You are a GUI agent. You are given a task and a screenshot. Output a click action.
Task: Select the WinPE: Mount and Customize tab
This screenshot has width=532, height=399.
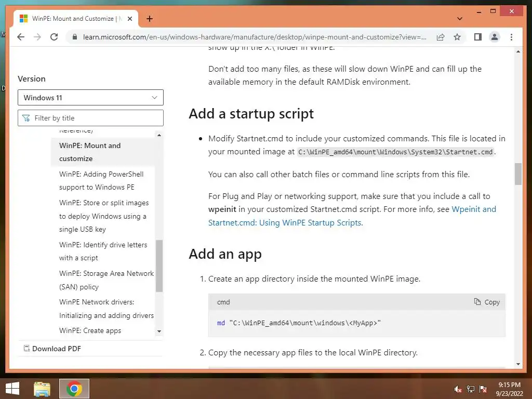tap(76, 19)
